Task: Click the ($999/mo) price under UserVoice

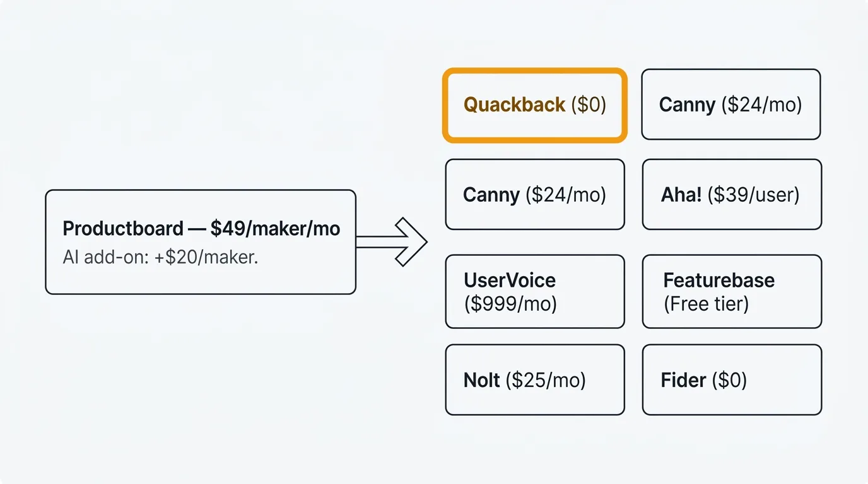Action: tap(510, 304)
